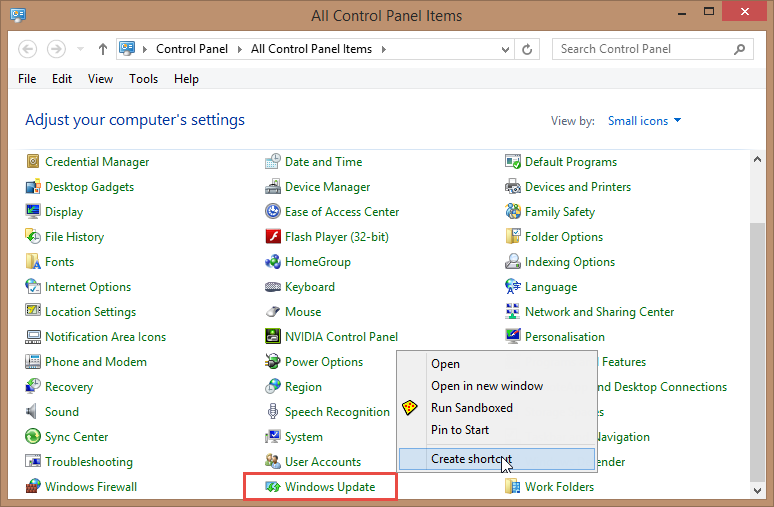Choose Open in the context menu
The height and width of the screenshot is (507, 774).
[497, 364]
